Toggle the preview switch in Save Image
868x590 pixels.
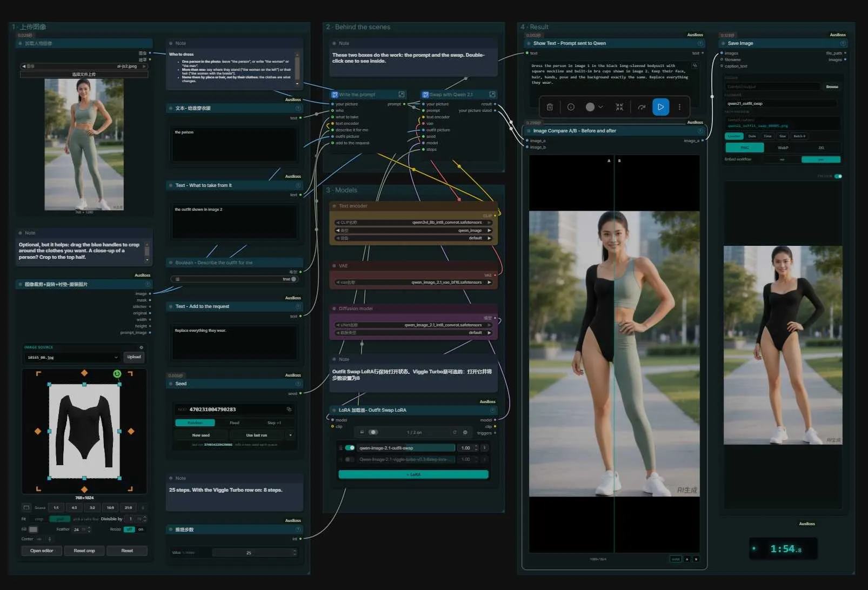tap(838, 176)
